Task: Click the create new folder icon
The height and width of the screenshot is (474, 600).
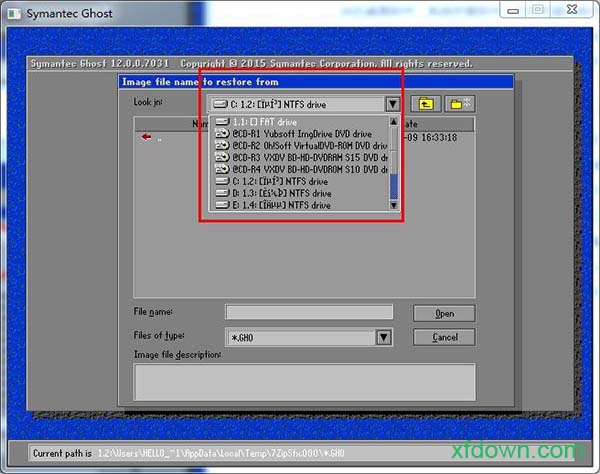Action: click(461, 104)
